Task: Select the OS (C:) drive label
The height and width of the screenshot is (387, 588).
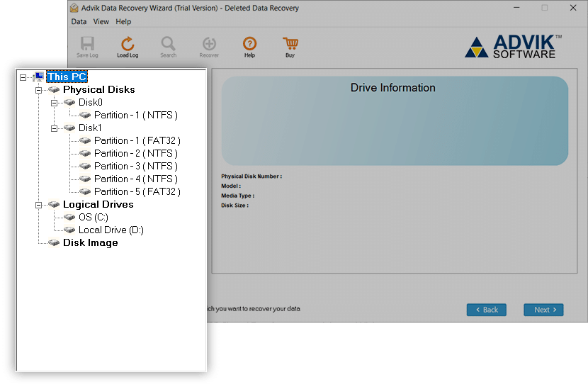Action: click(x=94, y=218)
